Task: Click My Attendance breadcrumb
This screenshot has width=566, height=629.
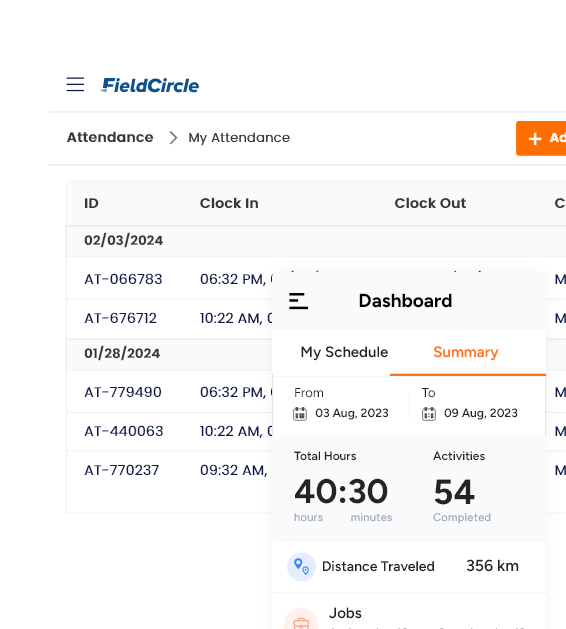Action: 239,138
